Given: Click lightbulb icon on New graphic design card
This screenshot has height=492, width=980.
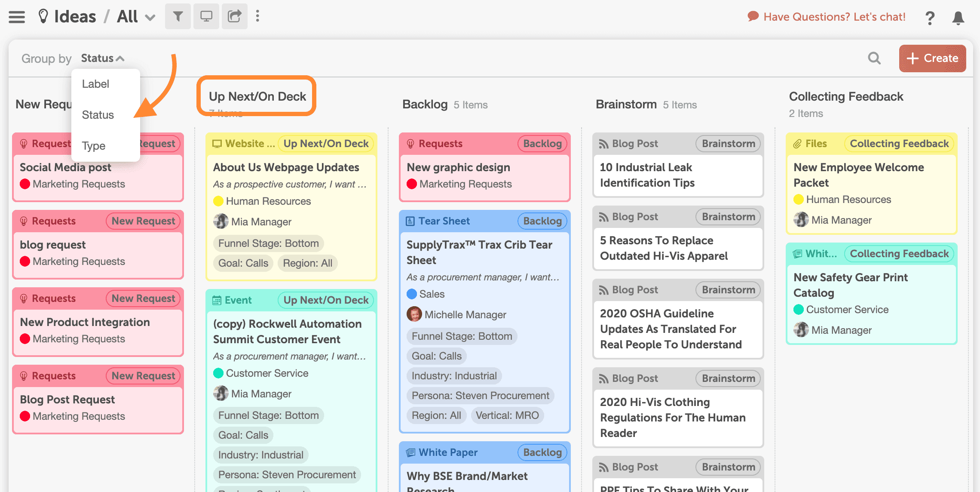Looking at the screenshot, I should point(410,144).
